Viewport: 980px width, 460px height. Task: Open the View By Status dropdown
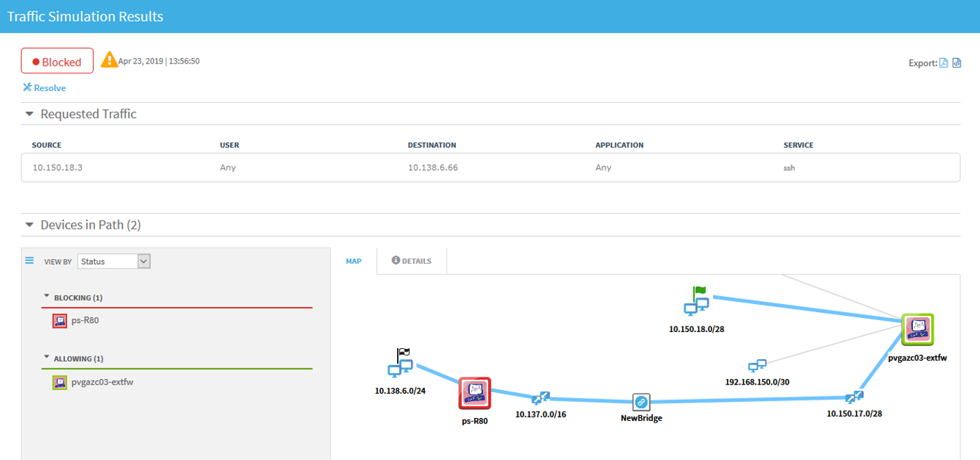(x=114, y=261)
